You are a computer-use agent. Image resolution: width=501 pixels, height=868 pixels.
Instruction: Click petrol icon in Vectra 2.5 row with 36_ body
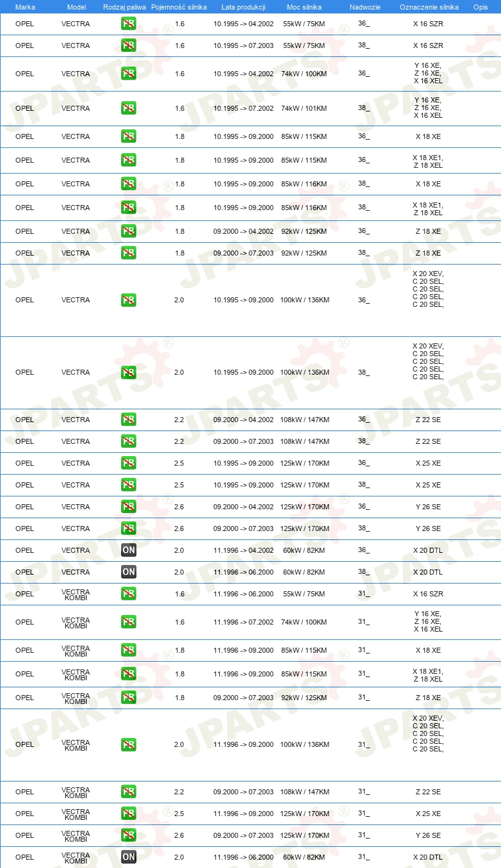pos(129,463)
